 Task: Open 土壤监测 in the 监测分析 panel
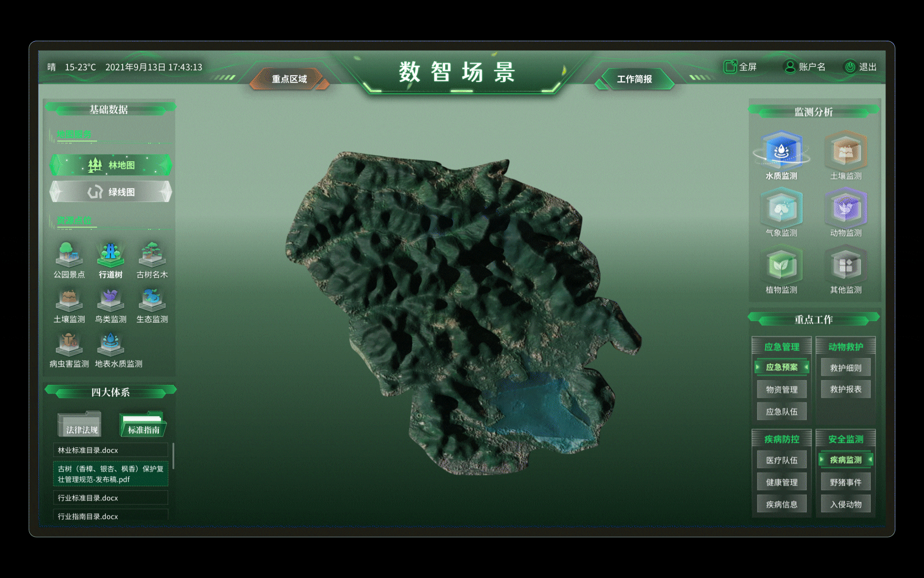(x=846, y=152)
